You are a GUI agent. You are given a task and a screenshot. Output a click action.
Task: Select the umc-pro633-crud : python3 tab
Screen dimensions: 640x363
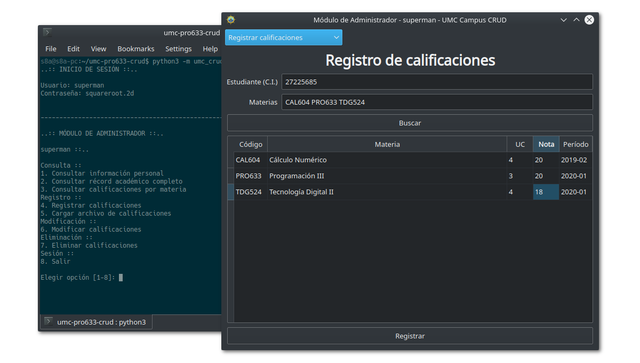click(x=96, y=322)
